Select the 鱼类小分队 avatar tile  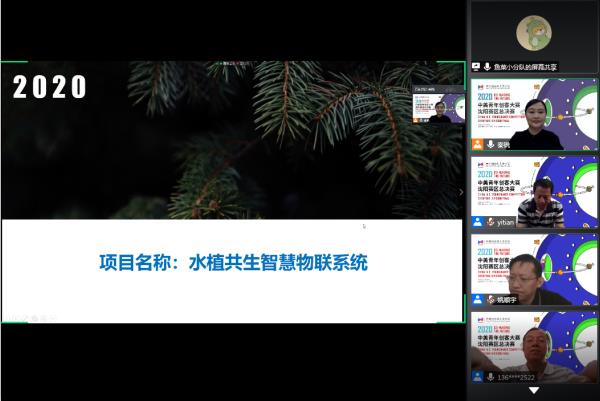pyautogui.click(x=533, y=33)
